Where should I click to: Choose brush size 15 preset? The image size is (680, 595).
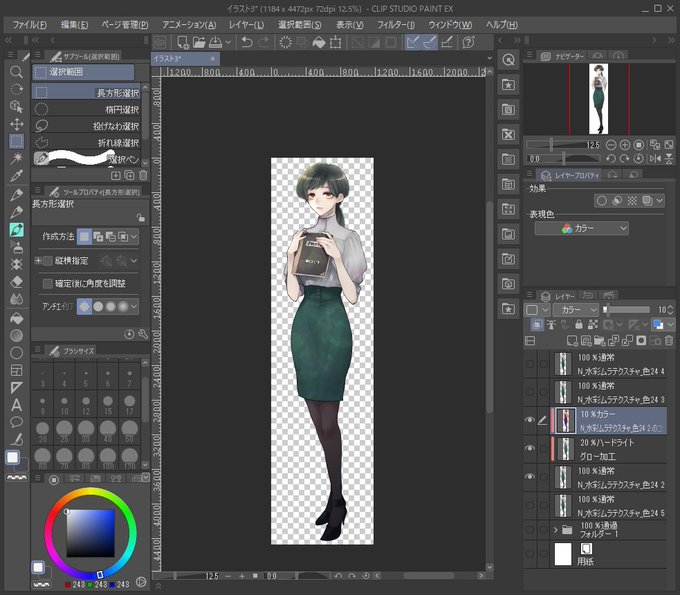pyautogui.click(x=108, y=405)
